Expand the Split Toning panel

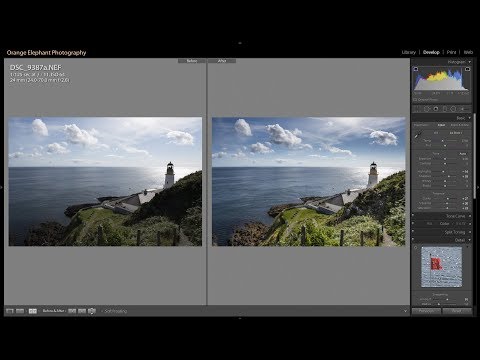[470, 232]
